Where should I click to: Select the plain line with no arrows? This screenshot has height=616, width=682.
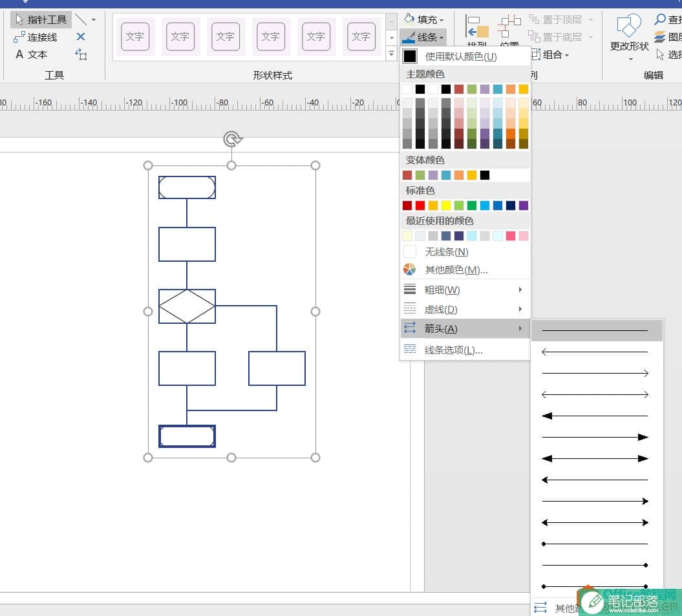[x=596, y=330]
